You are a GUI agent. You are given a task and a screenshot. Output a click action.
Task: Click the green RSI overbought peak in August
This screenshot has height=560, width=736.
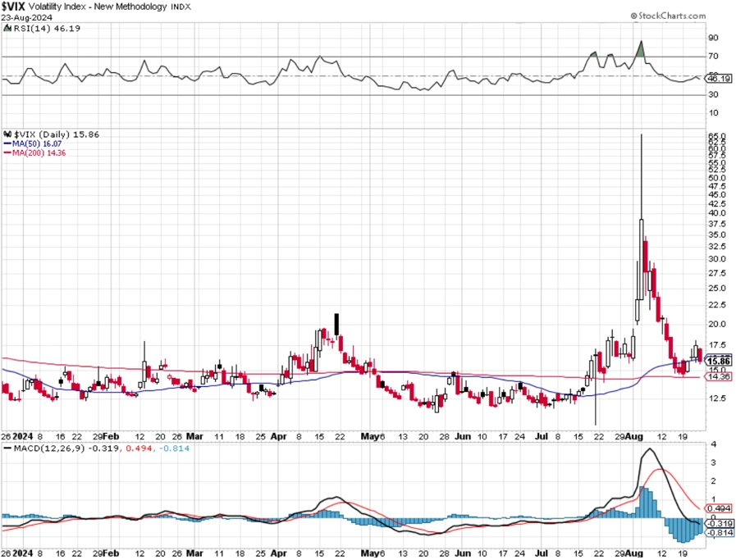640,49
